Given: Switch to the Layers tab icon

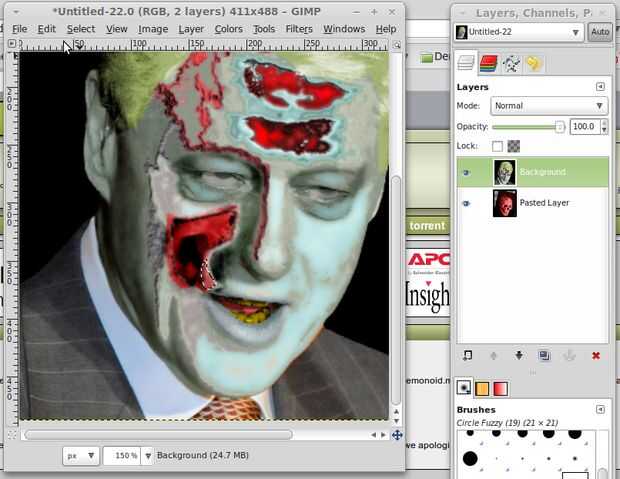Looking at the screenshot, I should [x=466, y=63].
